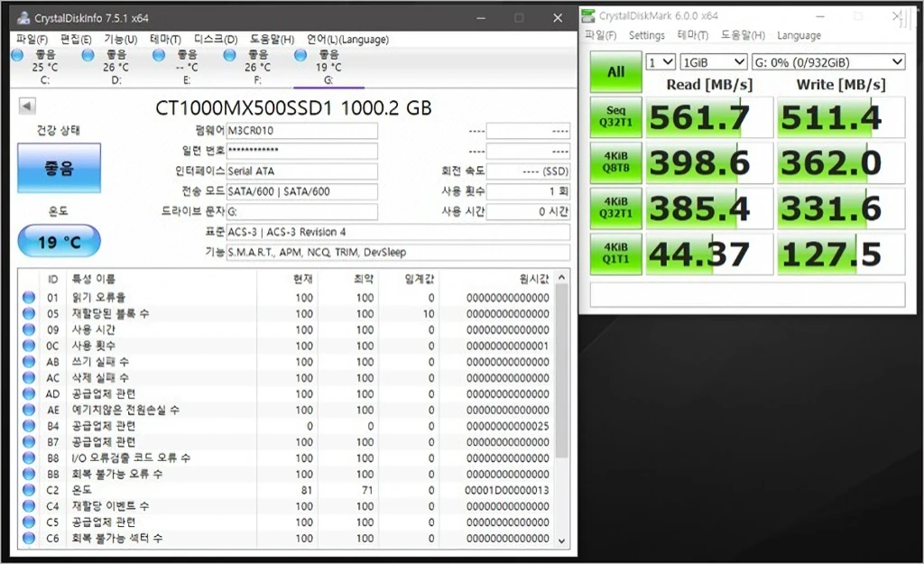The image size is (924, 564).
Task: Click the transfer mode field SATA/600
Action: (301, 191)
